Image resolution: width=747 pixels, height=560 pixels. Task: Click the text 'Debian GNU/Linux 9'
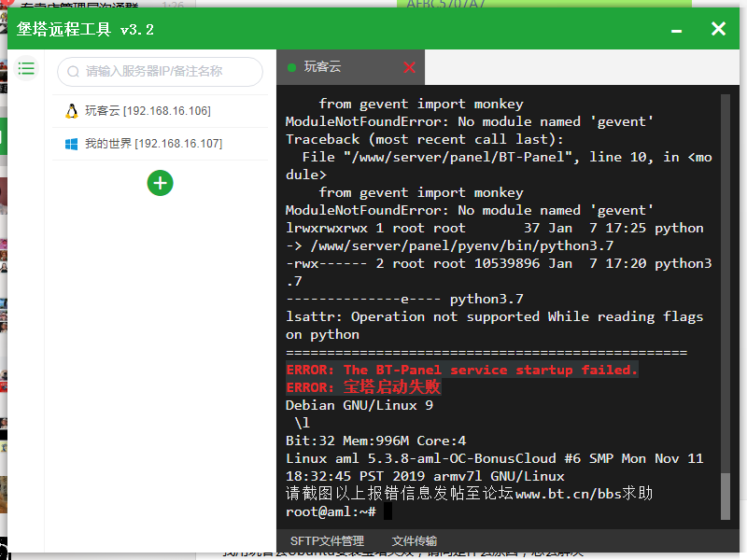359,405
